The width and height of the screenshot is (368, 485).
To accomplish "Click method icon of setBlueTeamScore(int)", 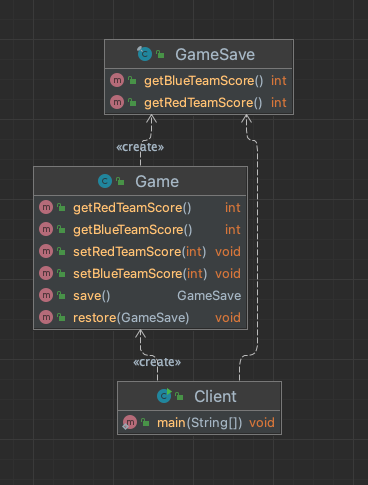I will pos(46,273).
